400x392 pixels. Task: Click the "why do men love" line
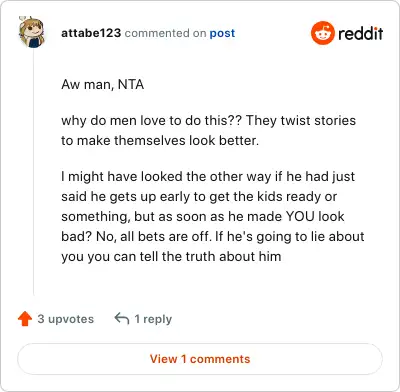tap(208, 120)
